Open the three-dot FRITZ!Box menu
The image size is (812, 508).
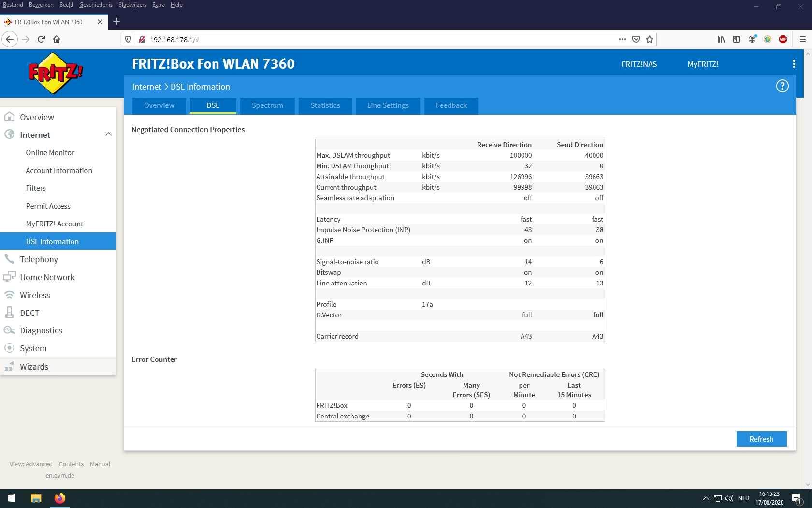click(794, 64)
